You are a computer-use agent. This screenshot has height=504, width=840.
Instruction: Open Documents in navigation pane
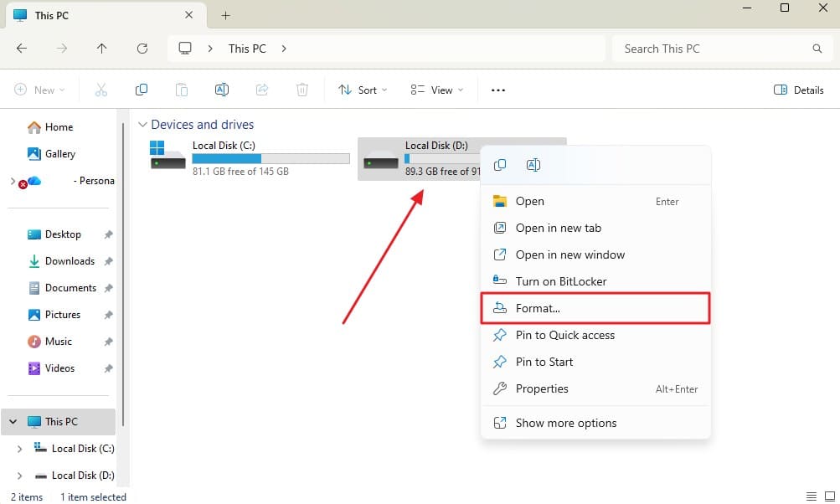(x=70, y=288)
